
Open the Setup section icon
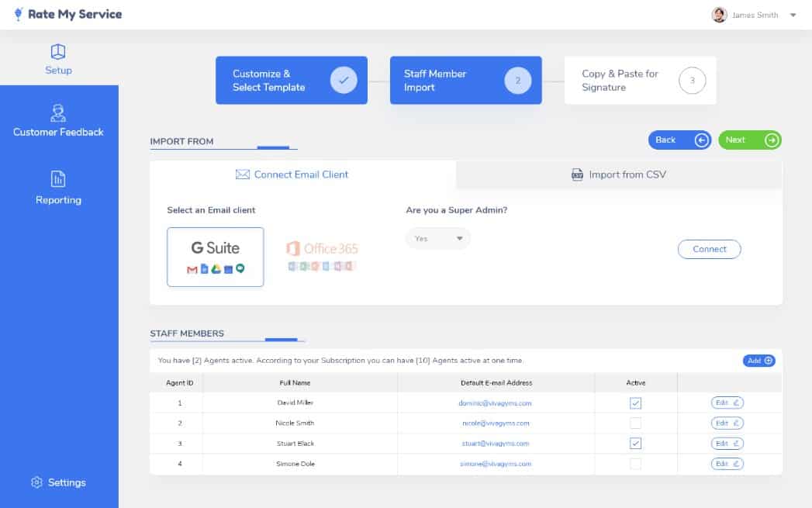point(58,52)
